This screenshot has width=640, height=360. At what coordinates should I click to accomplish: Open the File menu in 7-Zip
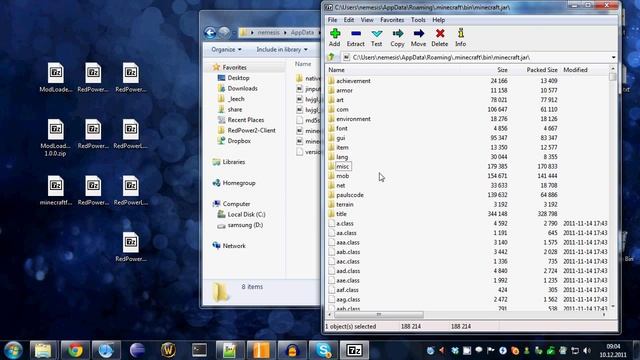[332, 20]
